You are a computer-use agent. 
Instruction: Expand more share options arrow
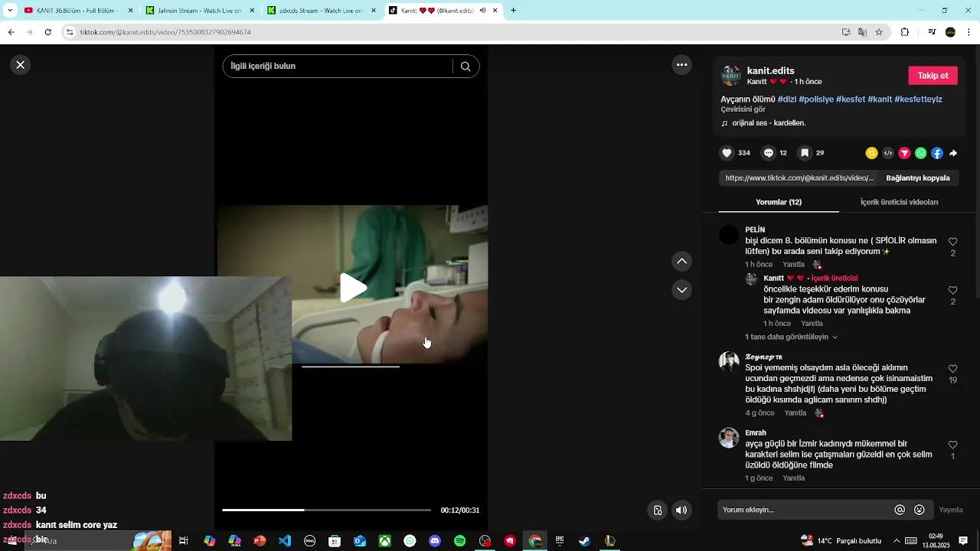tap(953, 153)
